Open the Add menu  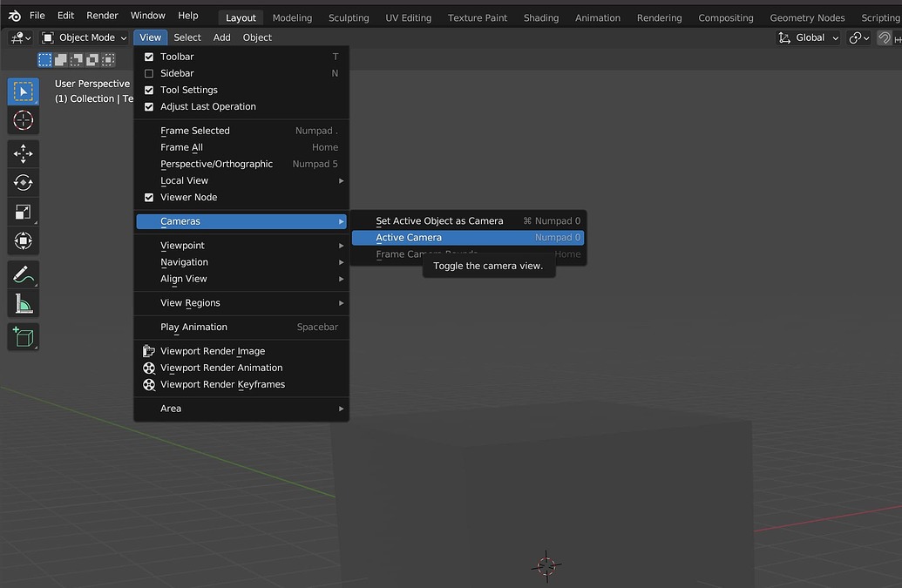[x=221, y=37]
